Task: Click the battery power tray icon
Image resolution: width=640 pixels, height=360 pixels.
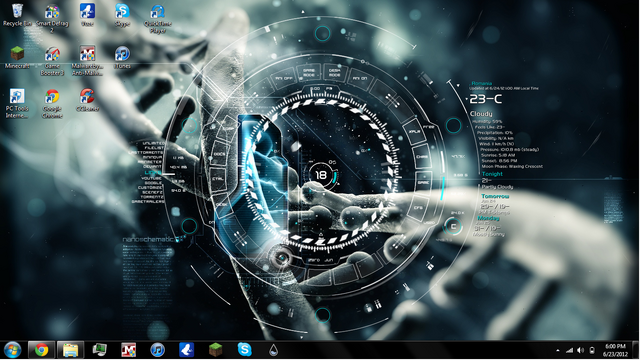Action: click(592, 350)
